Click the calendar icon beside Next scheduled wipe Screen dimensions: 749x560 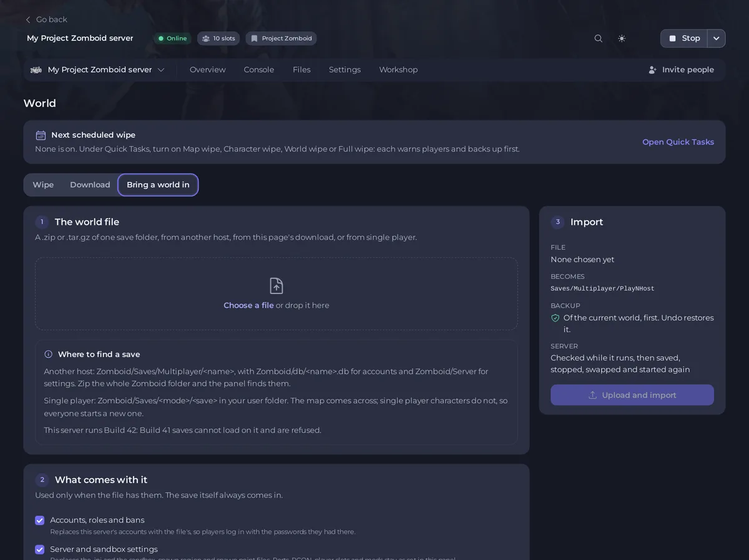(x=41, y=135)
